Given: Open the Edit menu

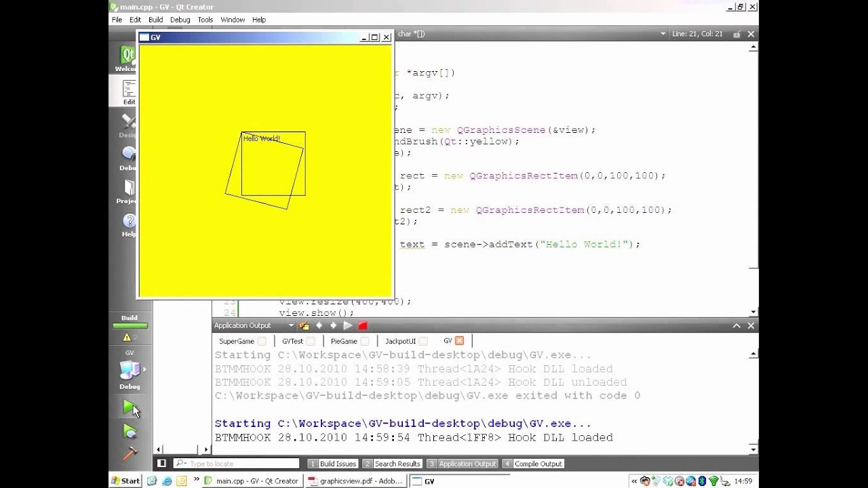Looking at the screenshot, I should tap(136, 20).
